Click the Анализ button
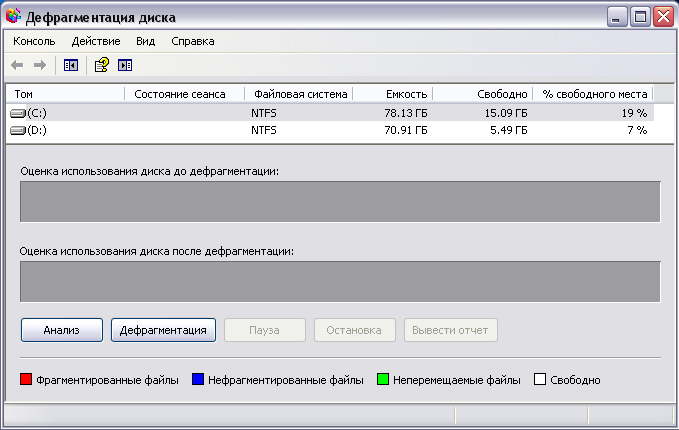Viewport: 679px width, 430px height. click(62, 330)
